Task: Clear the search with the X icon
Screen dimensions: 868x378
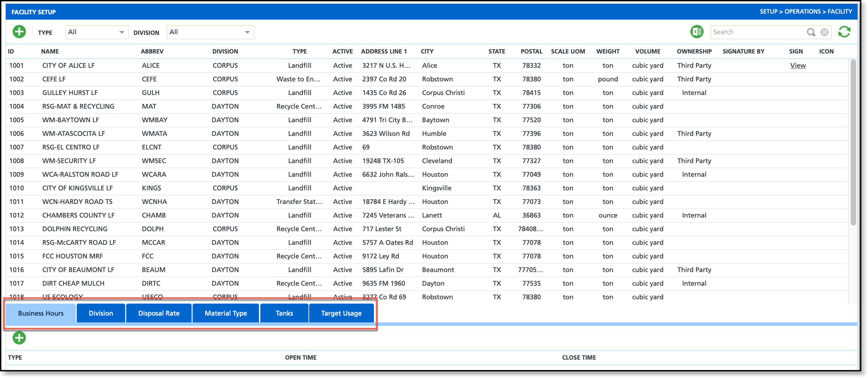Action: (824, 32)
